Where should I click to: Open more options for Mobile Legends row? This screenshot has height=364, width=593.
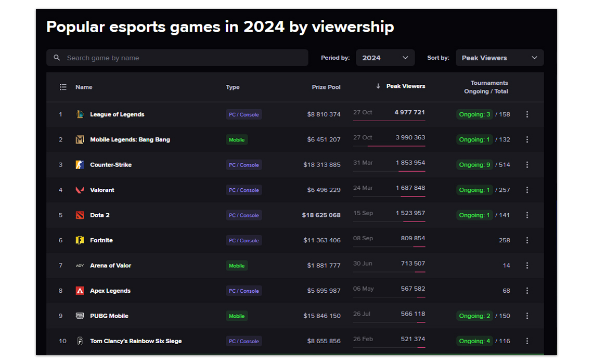coord(527,139)
